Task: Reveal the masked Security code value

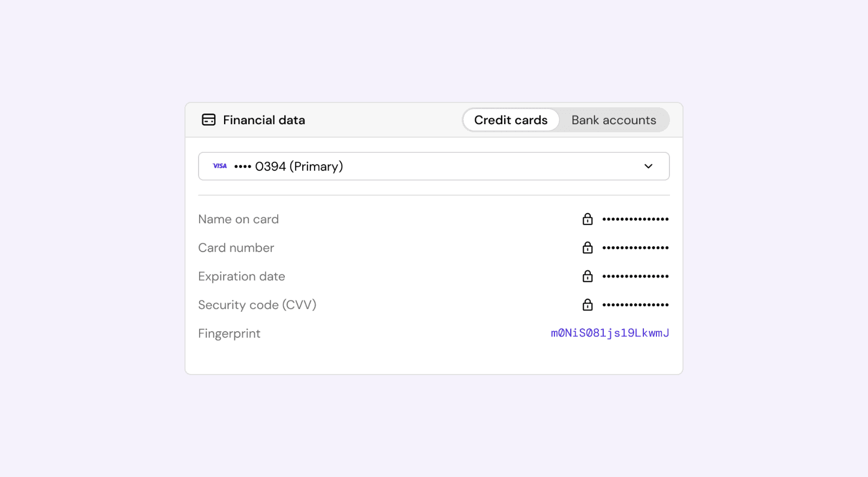Action: [635, 305]
